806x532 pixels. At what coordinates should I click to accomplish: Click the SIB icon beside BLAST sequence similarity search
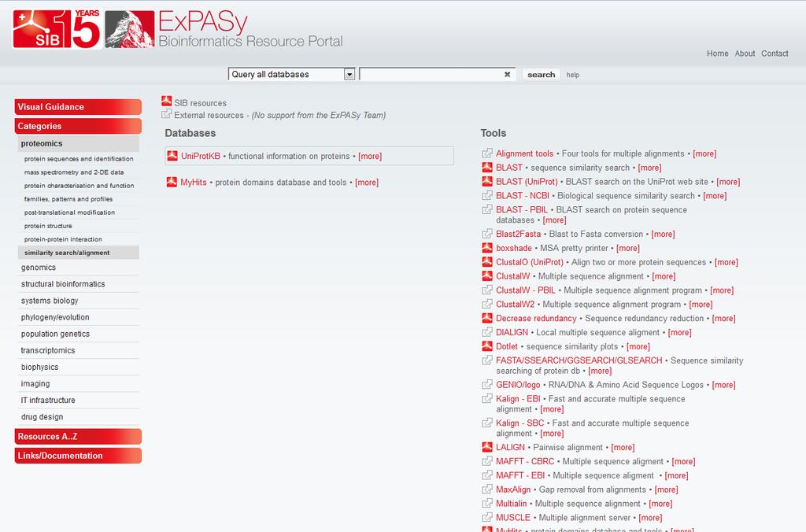click(486, 167)
